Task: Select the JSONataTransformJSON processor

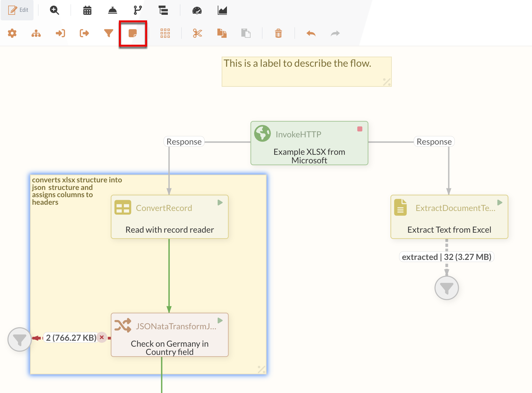Action: pos(170,335)
